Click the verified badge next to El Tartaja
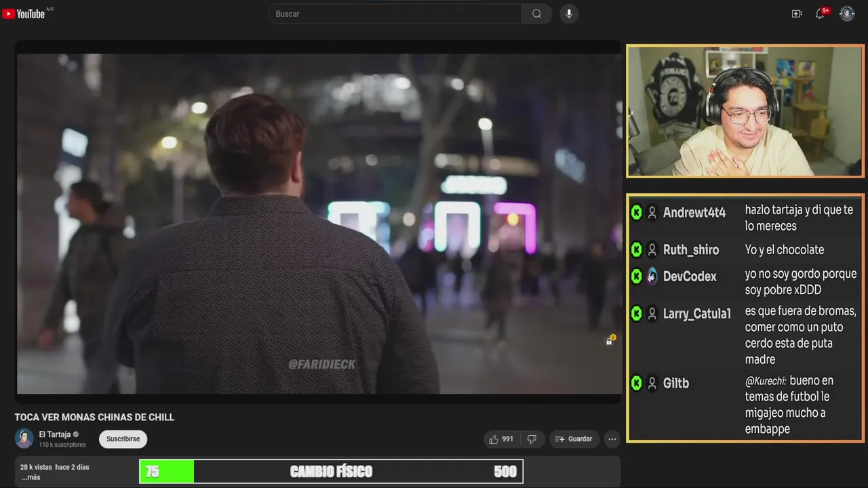Viewport: 868px width, 488px height. (x=76, y=434)
